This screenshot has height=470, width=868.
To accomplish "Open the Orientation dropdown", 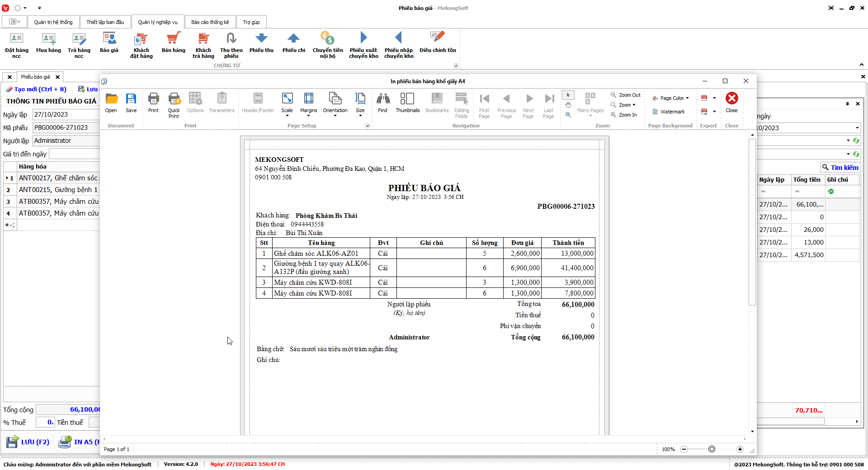I will tap(335, 105).
